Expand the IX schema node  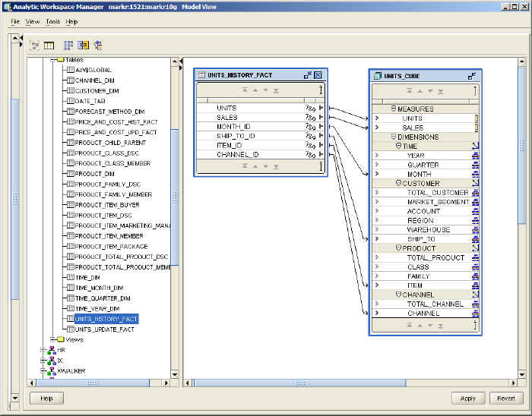pos(43,361)
